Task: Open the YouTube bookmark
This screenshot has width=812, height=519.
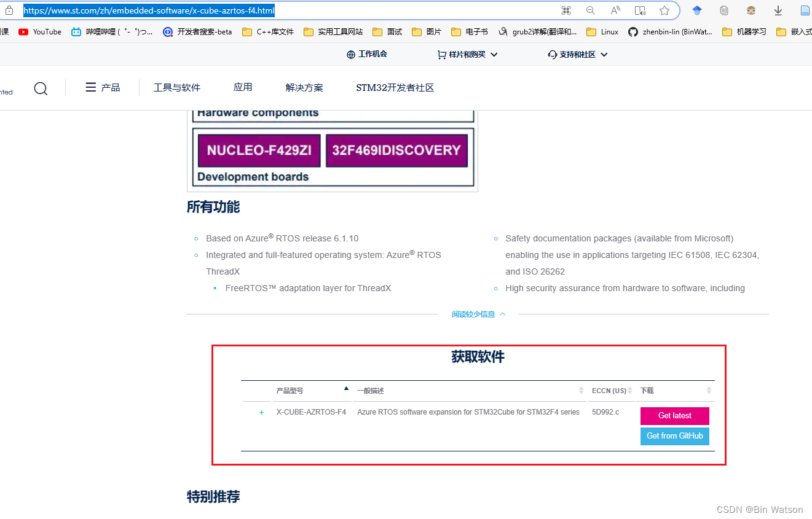Action: point(40,32)
